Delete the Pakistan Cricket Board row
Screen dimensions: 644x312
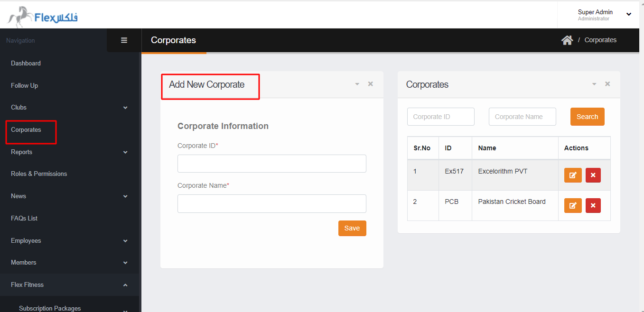click(593, 205)
